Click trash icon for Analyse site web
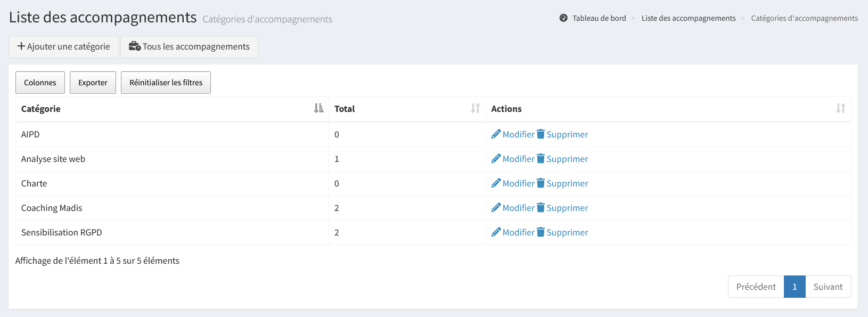The height and width of the screenshot is (317, 868). coord(541,158)
